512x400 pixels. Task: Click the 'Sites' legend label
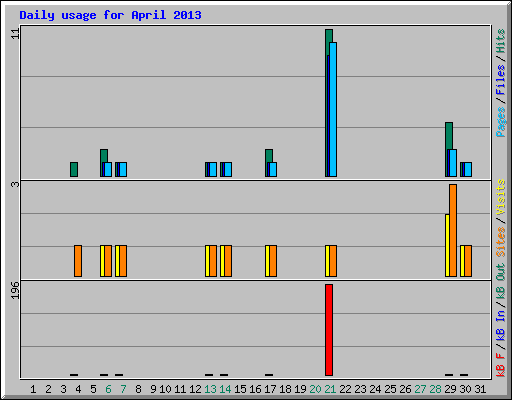501,242
